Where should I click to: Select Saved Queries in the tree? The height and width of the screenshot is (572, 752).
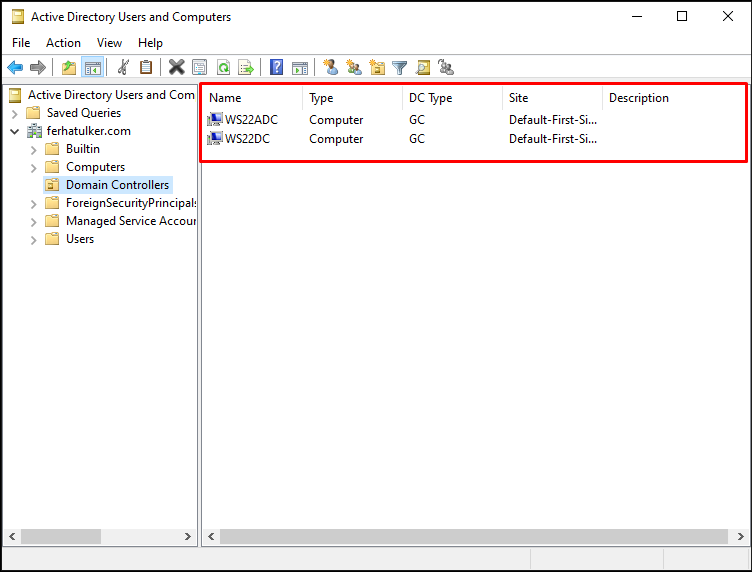(x=84, y=113)
